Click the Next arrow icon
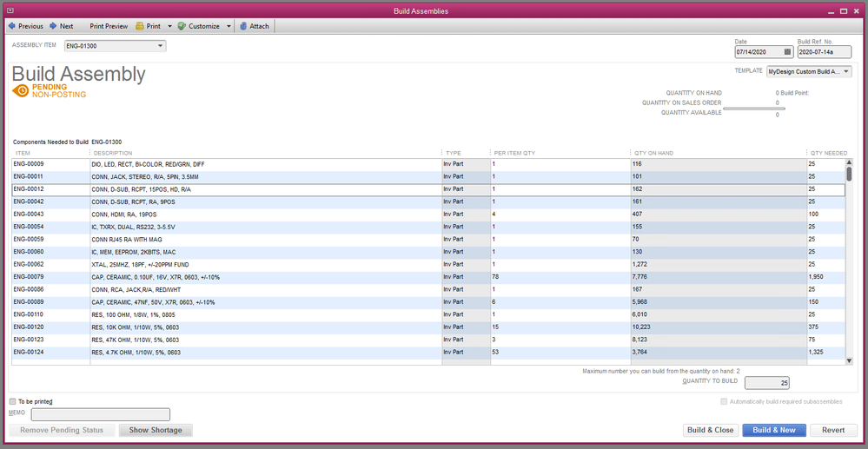Image resolution: width=868 pixels, height=449 pixels. pos(53,26)
